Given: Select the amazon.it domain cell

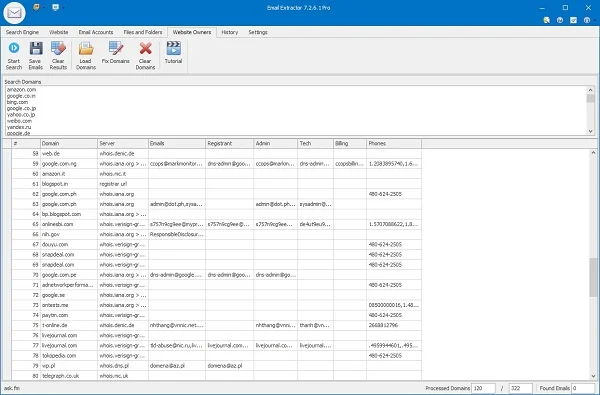Looking at the screenshot, I should click(x=69, y=174).
